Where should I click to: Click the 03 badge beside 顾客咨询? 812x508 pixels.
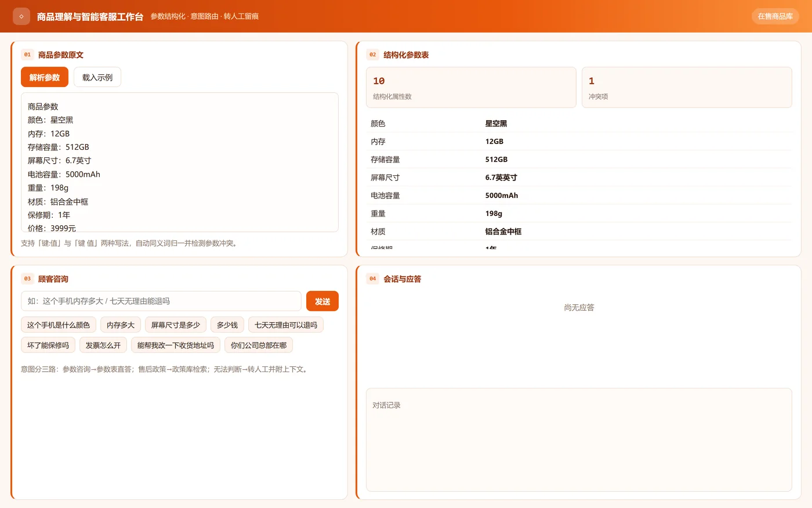(27, 279)
